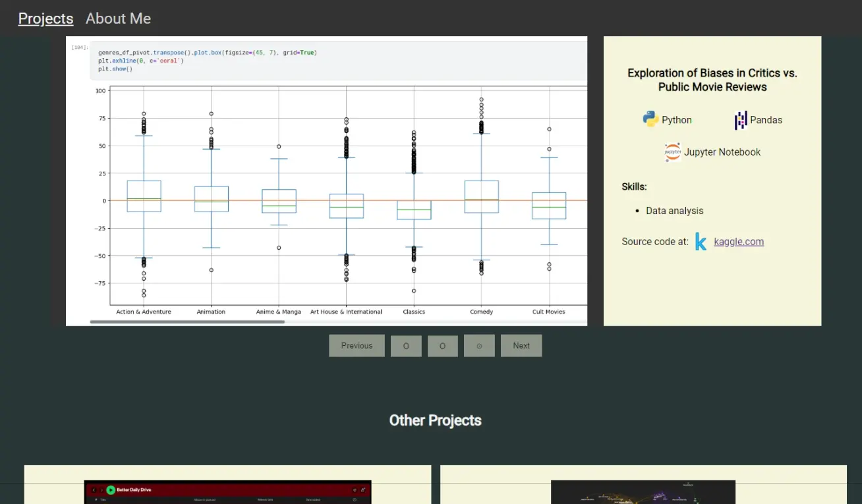This screenshot has width=862, height=504.
Task: Click the 'Anime & Manga' axis label
Action: tap(279, 312)
